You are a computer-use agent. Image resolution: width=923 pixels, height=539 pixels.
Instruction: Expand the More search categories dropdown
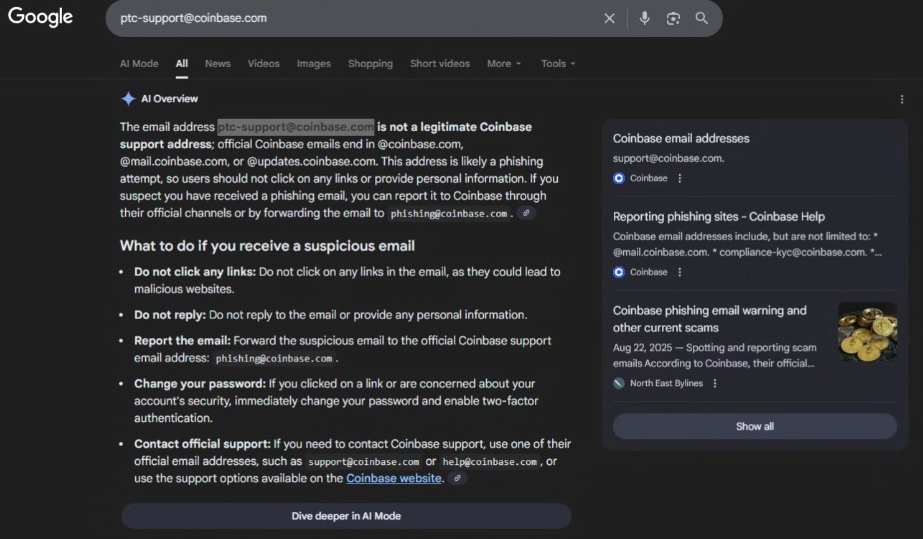[504, 64]
